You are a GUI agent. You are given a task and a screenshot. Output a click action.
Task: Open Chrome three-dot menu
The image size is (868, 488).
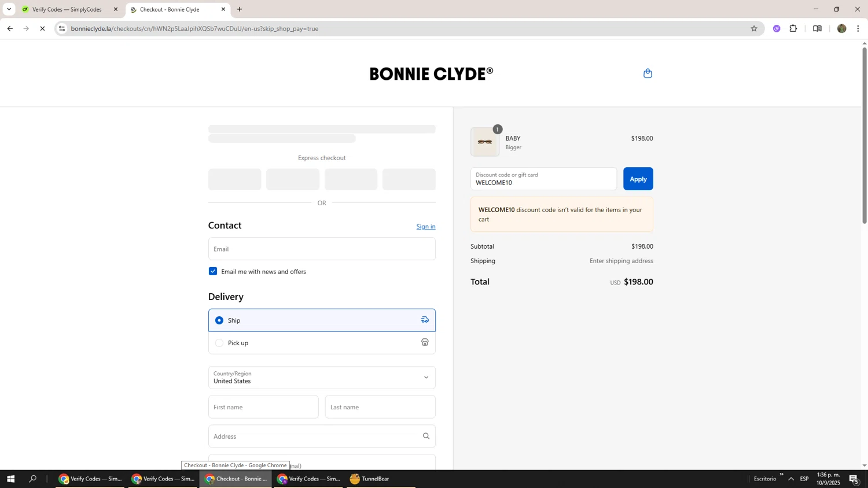(858, 28)
